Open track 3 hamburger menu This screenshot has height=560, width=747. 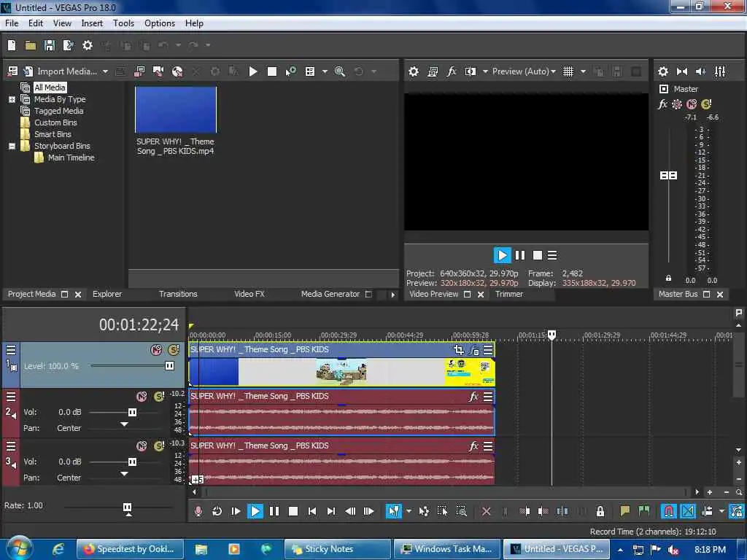10,446
